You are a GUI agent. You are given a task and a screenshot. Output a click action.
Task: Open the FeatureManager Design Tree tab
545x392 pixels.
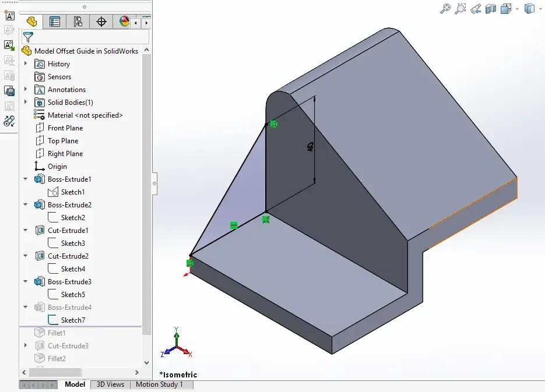[31, 22]
